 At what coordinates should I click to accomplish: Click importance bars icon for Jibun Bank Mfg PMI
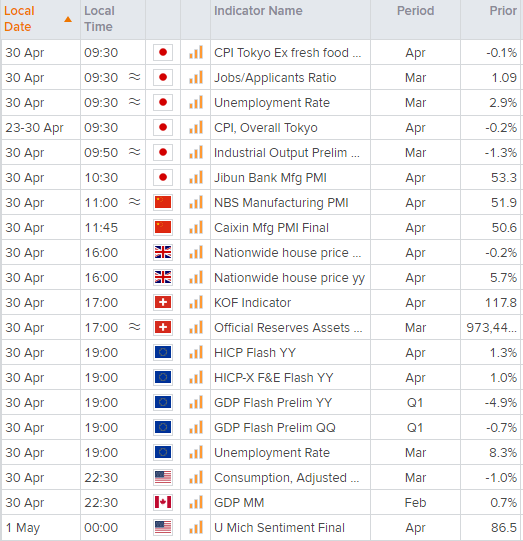click(x=196, y=177)
